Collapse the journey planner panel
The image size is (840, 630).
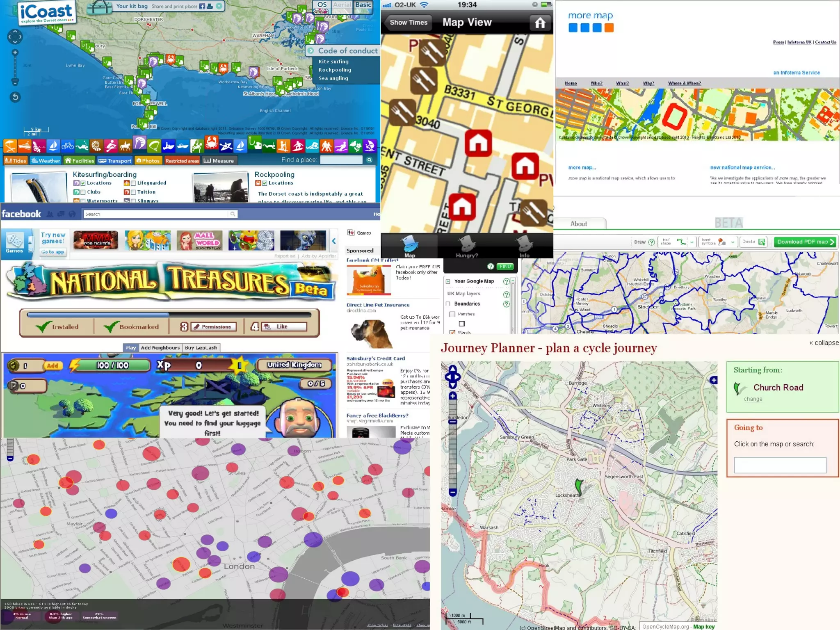point(824,343)
